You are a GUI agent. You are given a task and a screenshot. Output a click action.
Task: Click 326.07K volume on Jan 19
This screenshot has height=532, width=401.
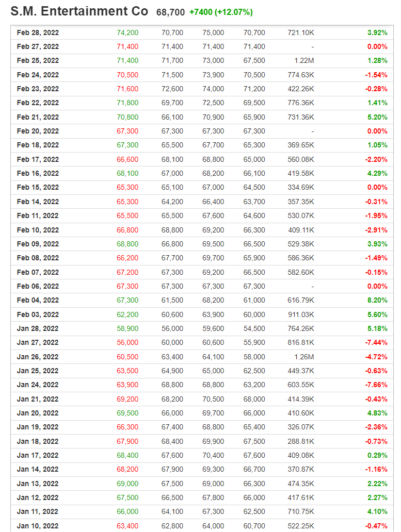[301, 427]
